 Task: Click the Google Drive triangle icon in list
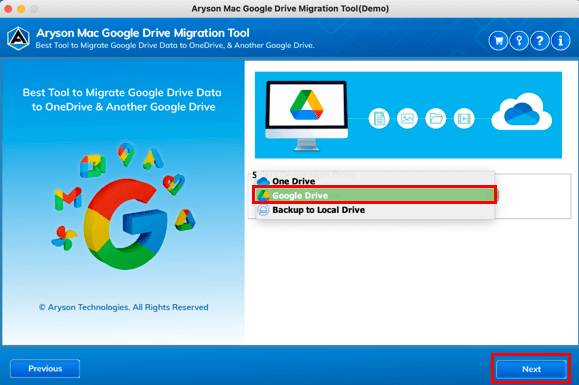[x=263, y=195]
